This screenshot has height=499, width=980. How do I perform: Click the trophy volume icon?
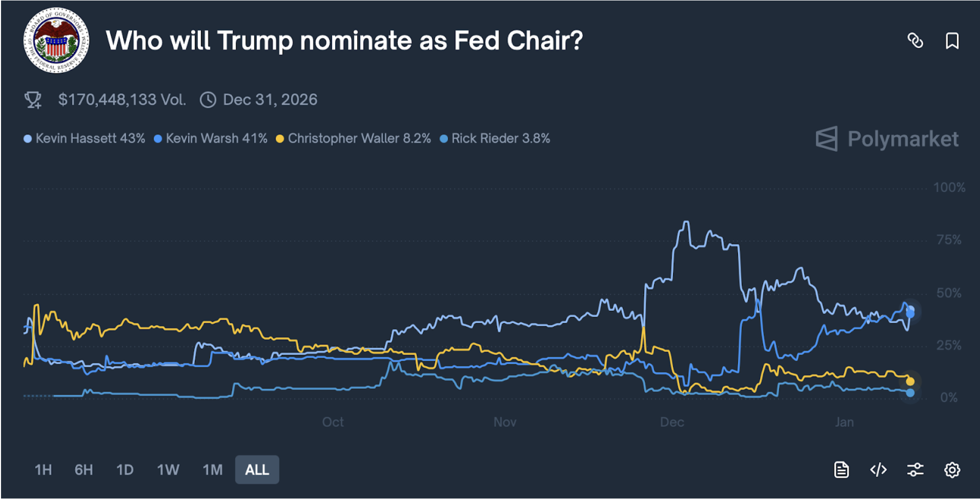(33, 99)
